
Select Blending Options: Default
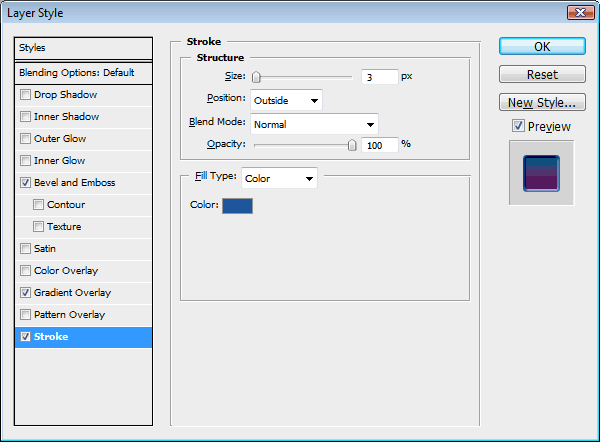click(x=83, y=73)
